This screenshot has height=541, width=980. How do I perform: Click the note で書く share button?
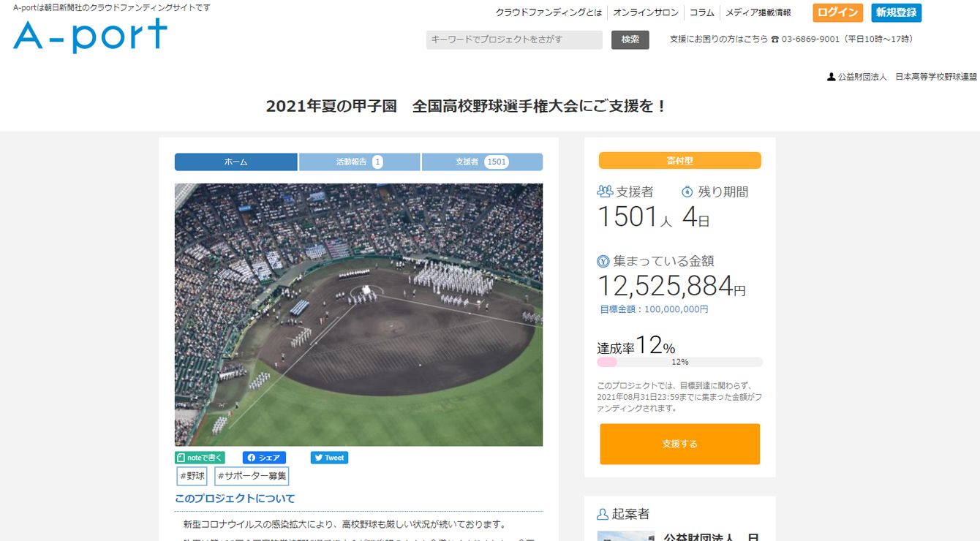tap(200, 458)
